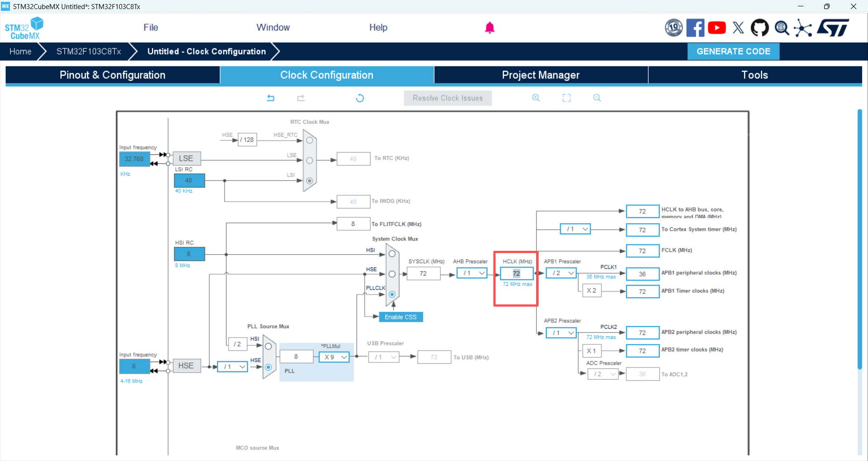Screen dimensions: 868x461
Task: Click the zoom in magnifier icon
Action: click(536, 98)
